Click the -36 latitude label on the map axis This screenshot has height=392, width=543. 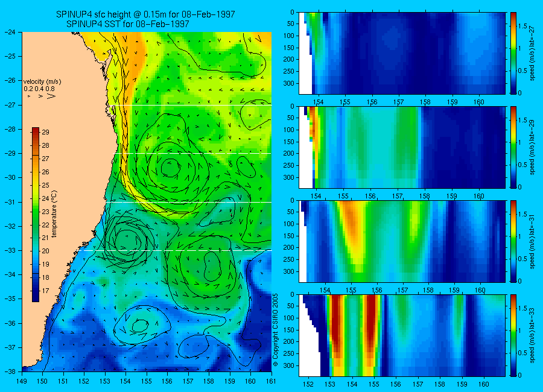(x=10, y=323)
